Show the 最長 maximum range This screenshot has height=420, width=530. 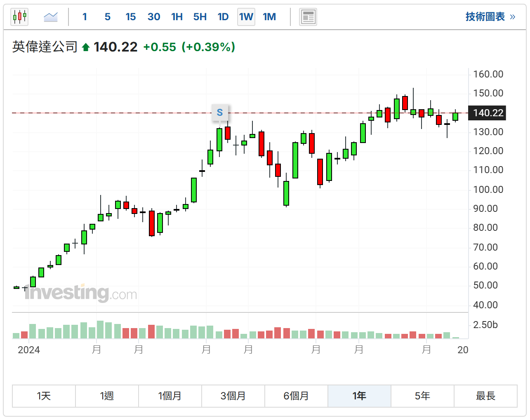[x=485, y=396]
